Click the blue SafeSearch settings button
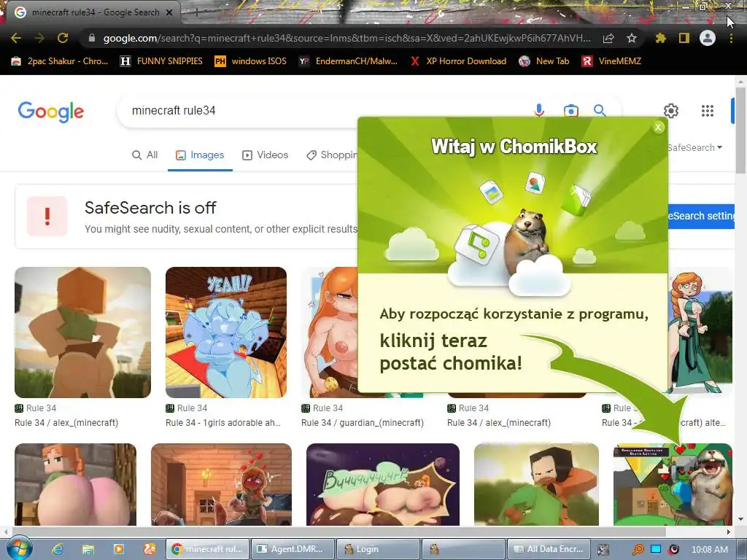The width and height of the screenshot is (747, 560). pos(701,216)
